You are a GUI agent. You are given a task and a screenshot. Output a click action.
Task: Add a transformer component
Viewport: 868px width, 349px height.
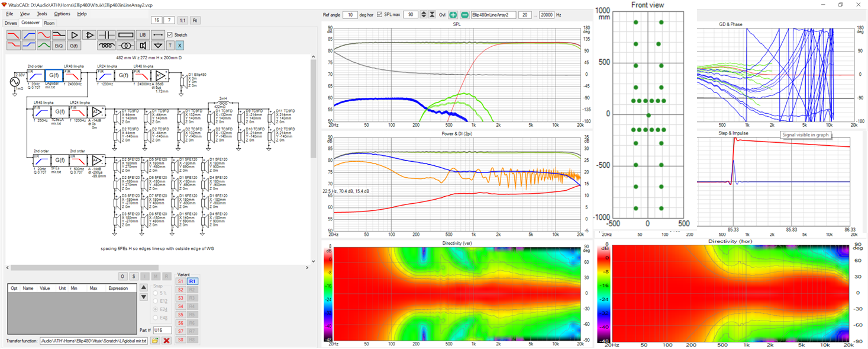125,45
